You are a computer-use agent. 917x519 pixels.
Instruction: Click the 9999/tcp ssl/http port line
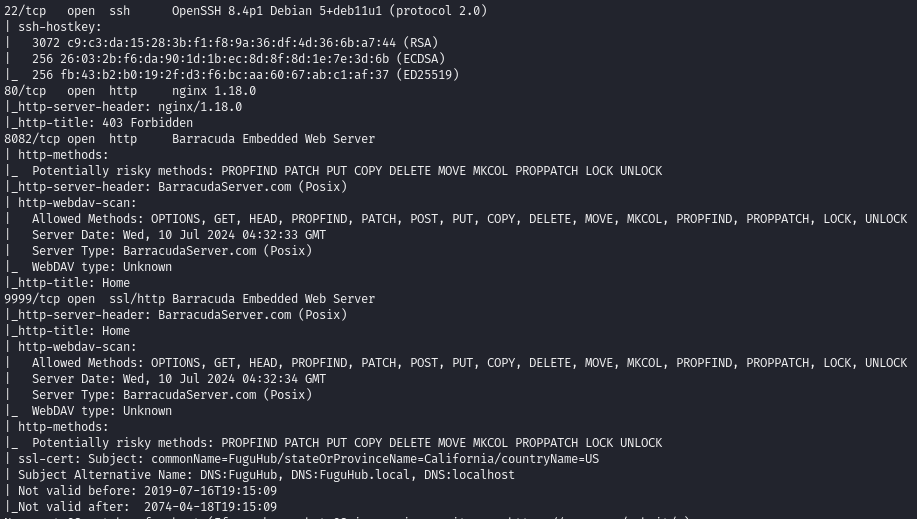pyautogui.click(x=190, y=299)
